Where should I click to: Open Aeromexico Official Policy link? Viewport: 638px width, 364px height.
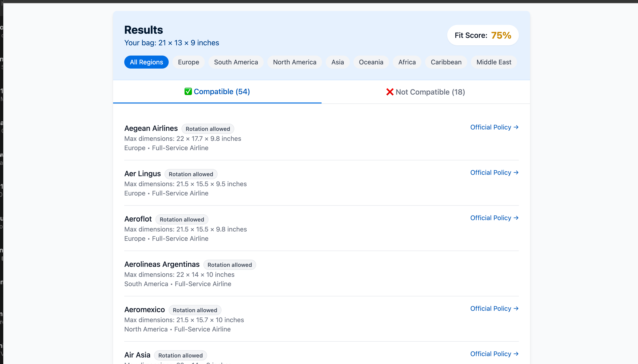pyautogui.click(x=494, y=308)
